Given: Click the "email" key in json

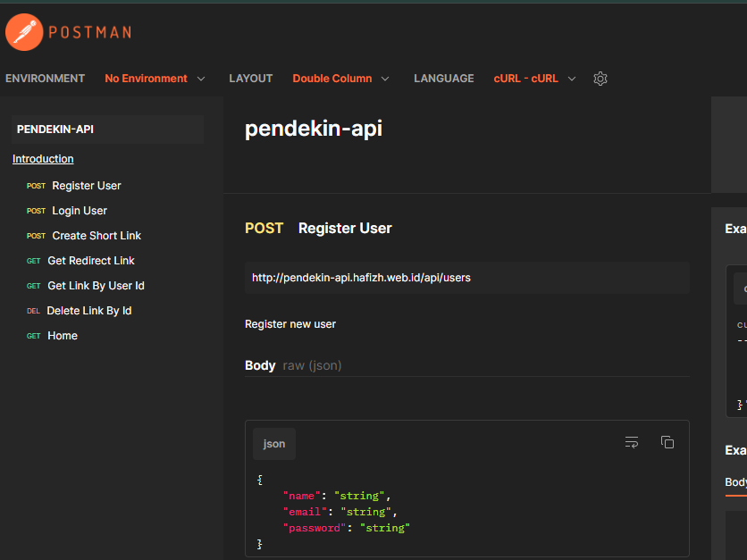Looking at the screenshot, I should pos(305,512).
